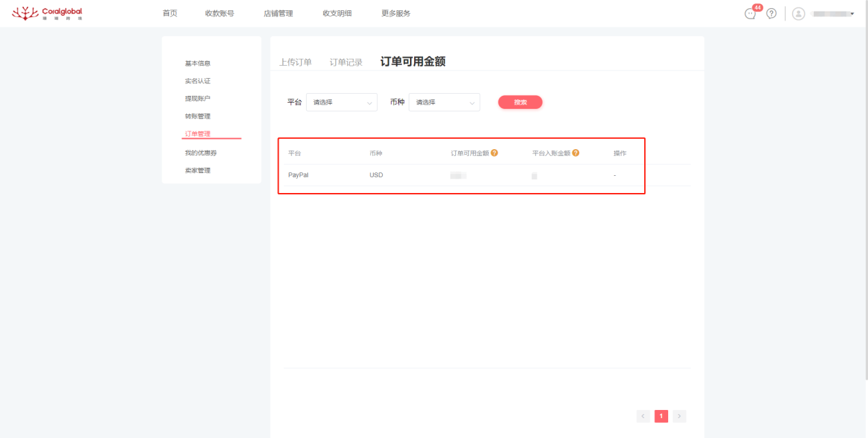Expand the account name dropdown in the header
Screen dimensions: 868x438
point(830,13)
